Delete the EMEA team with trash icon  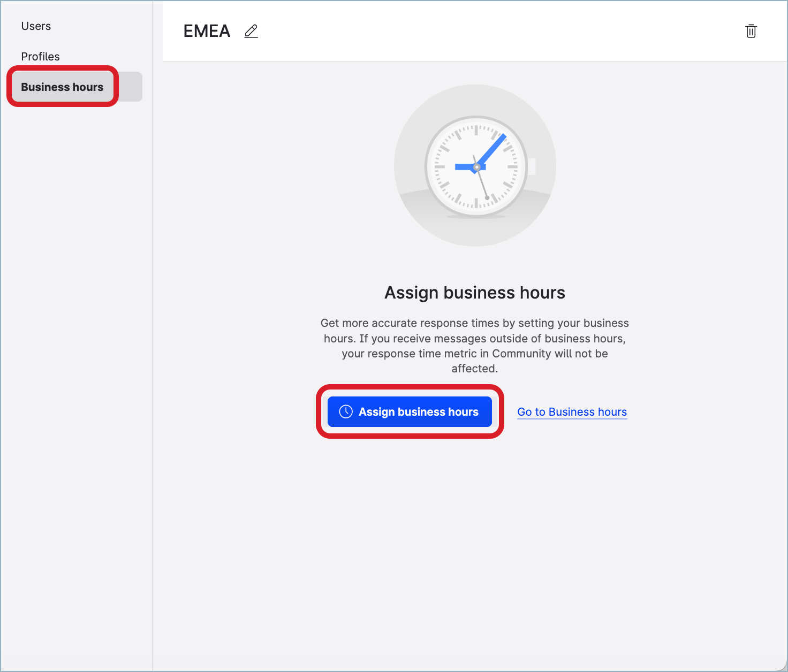tap(751, 32)
